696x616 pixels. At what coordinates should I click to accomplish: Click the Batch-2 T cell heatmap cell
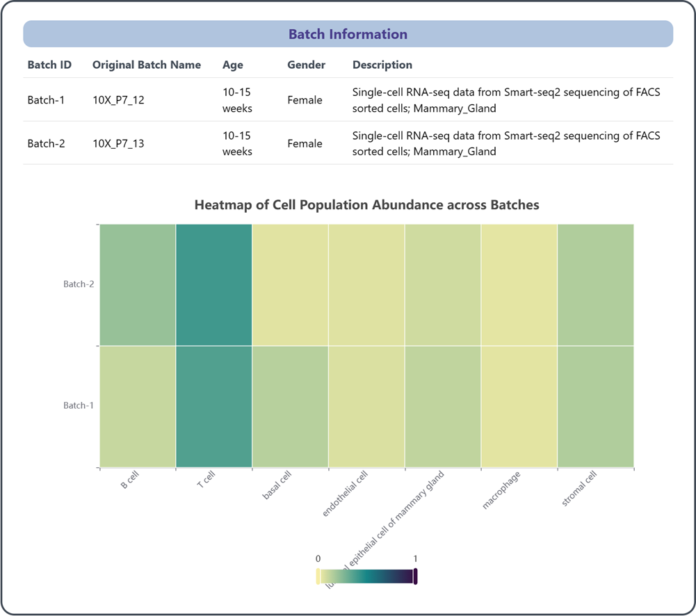pos(213,285)
